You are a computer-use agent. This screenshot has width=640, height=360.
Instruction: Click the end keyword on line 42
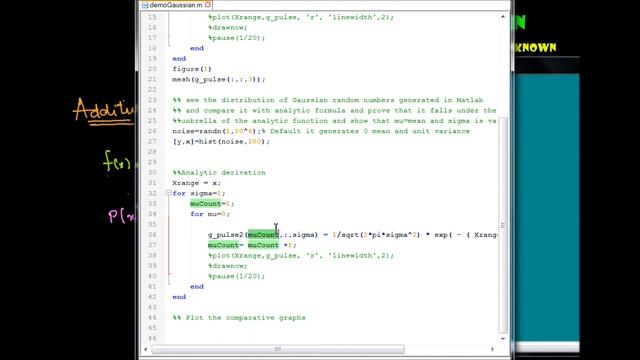(179, 297)
